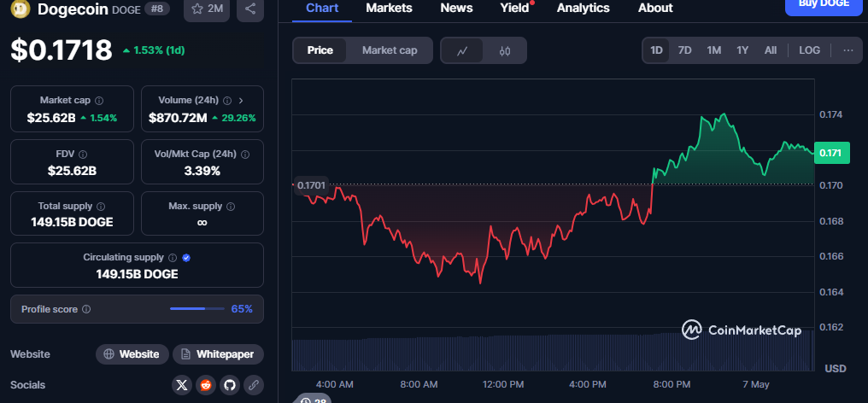868x403 pixels.
Task: Open the Analytics tab
Action: (x=583, y=9)
